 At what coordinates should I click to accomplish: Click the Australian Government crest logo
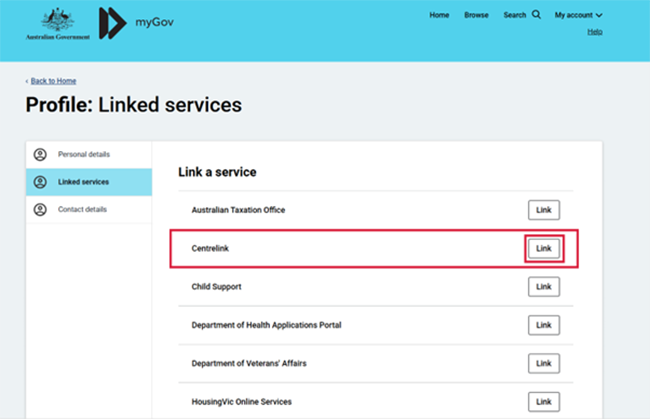(x=65, y=22)
